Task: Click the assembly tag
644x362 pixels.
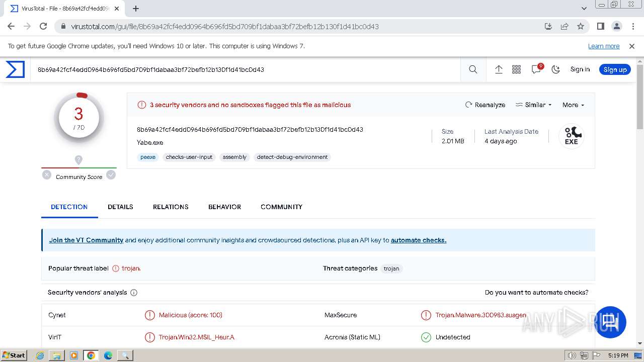Action: (234, 157)
